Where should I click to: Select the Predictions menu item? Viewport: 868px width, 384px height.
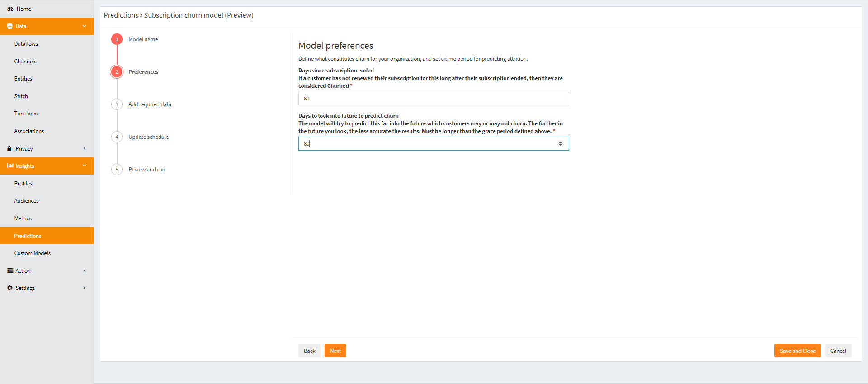point(47,236)
